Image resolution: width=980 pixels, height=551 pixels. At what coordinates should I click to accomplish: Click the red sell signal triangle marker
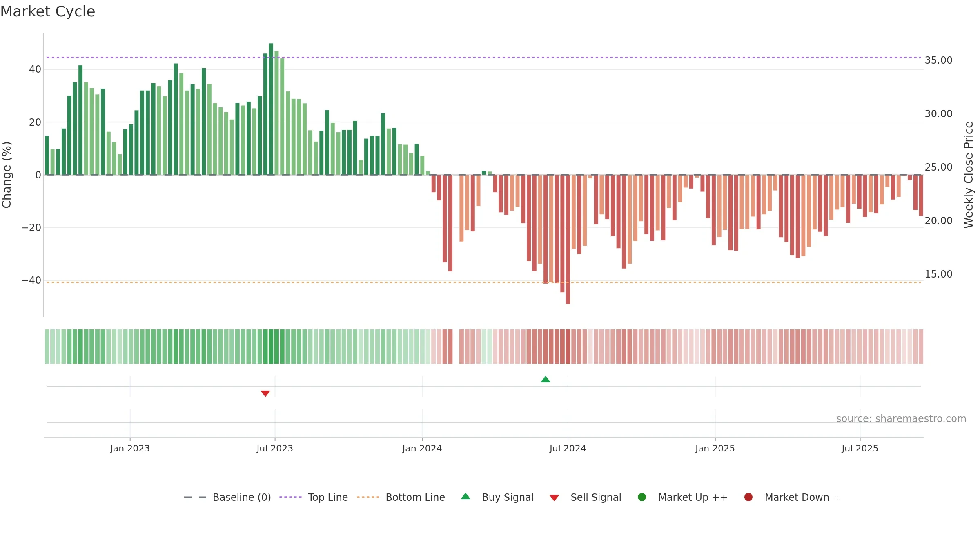tap(265, 393)
